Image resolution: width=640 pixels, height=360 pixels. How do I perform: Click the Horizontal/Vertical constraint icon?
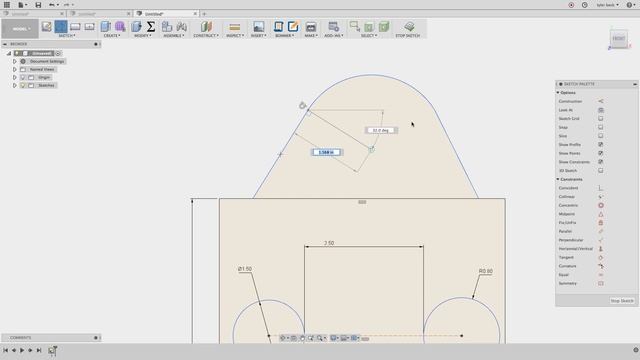[x=601, y=249]
